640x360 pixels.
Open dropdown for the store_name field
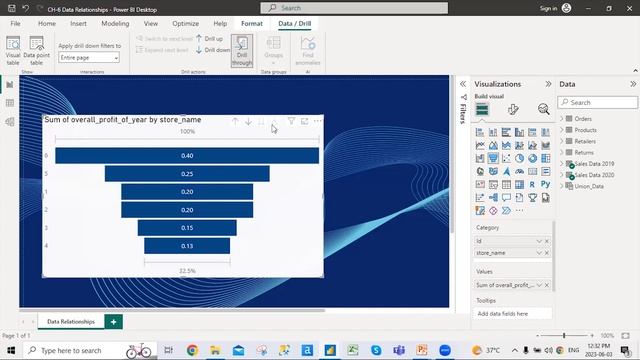[539, 253]
